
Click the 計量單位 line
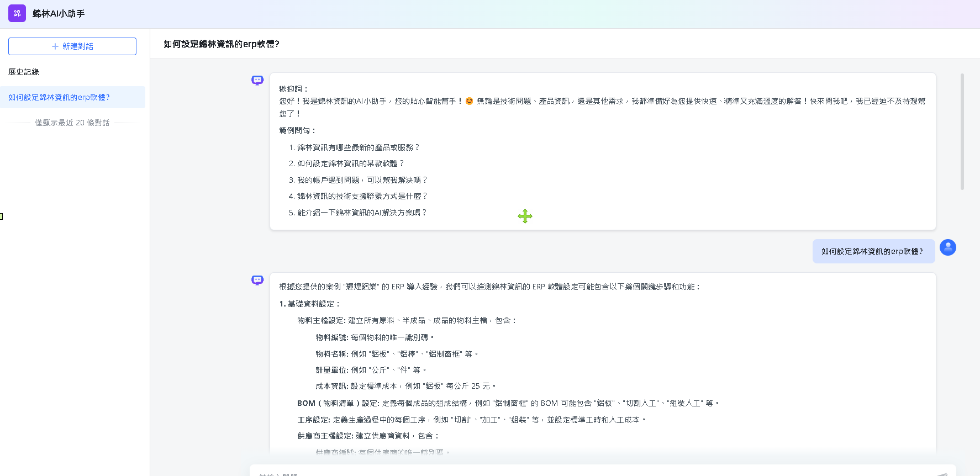(371, 370)
